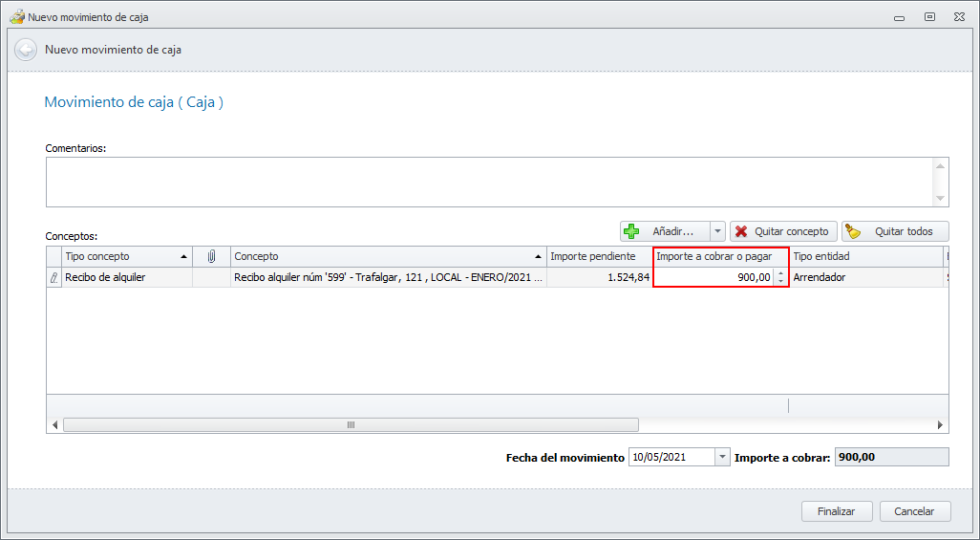The width and height of the screenshot is (980, 540).
Task: Click the 1.524,84 pending amount cell
Action: click(x=600, y=277)
